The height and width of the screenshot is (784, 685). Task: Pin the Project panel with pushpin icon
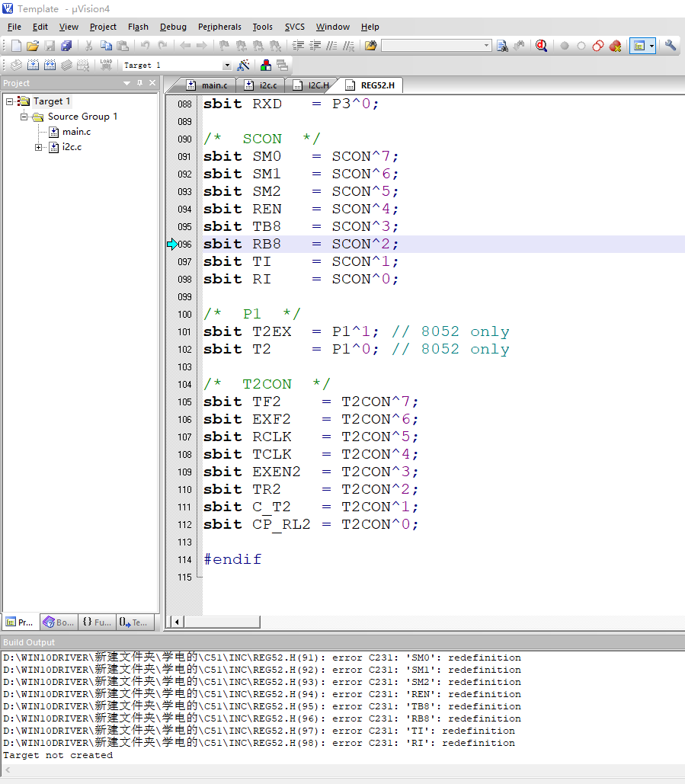tap(140, 83)
